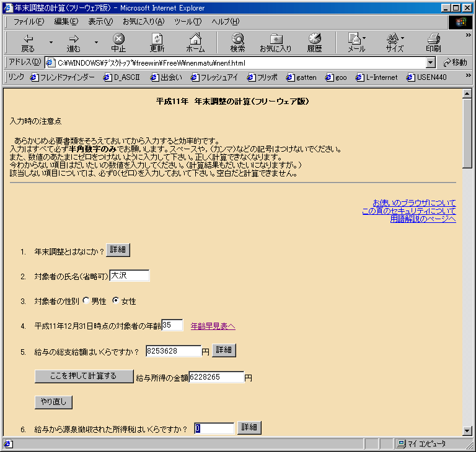Viewport: 476px width, 452px height.
Task: Open the ツール(T) menu
Action: click(188, 22)
